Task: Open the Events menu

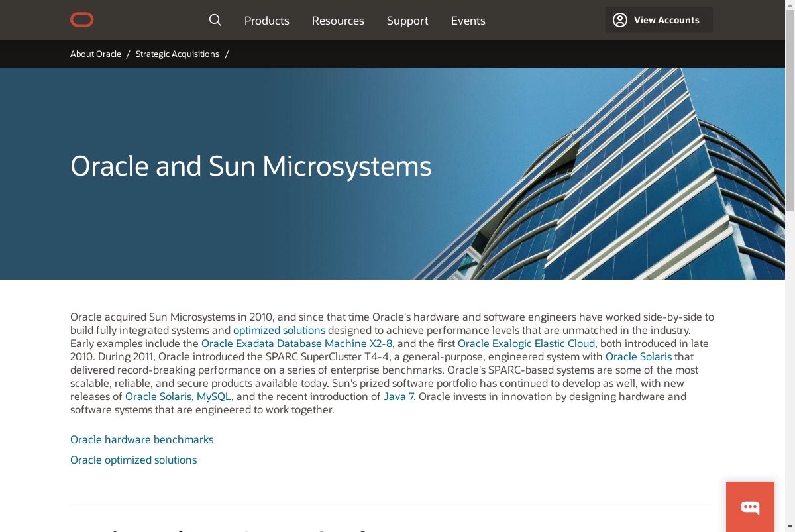Action: coord(468,21)
